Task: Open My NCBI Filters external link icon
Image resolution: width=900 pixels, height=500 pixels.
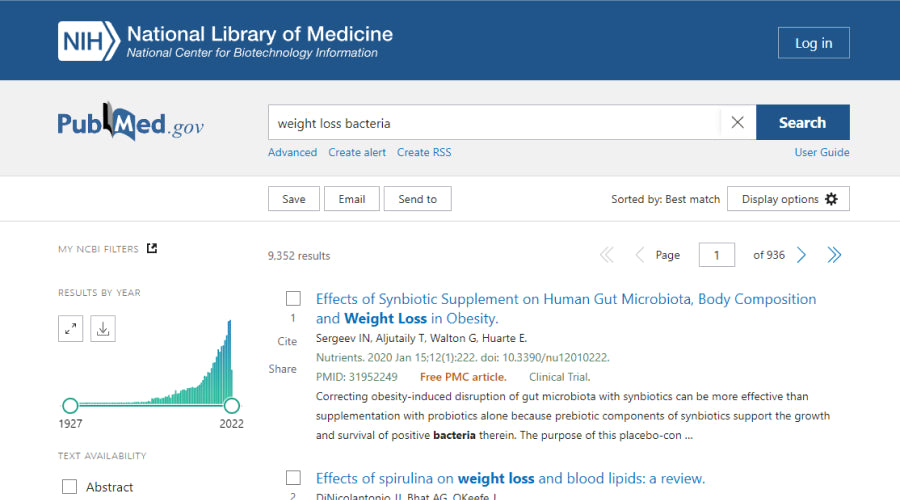Action: (x=152, y=249)
